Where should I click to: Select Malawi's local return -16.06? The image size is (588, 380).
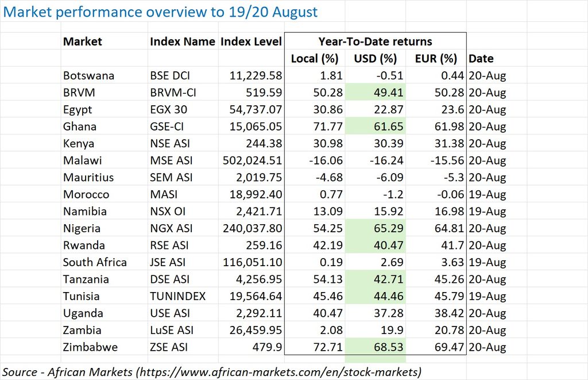tap(315, 160)
